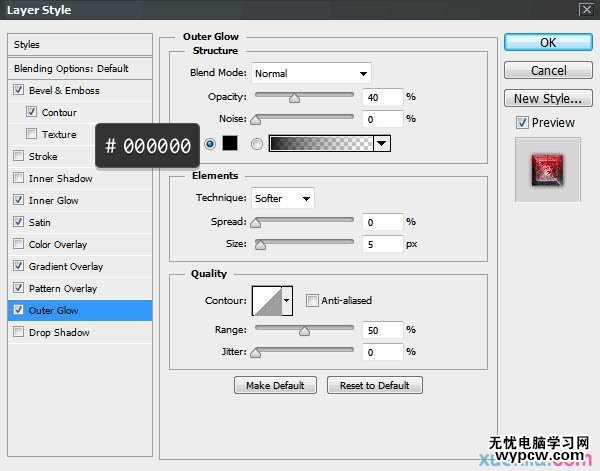Click the Opacity slider handle
This screenshot has width=600, height=471.
click(294, 99)
